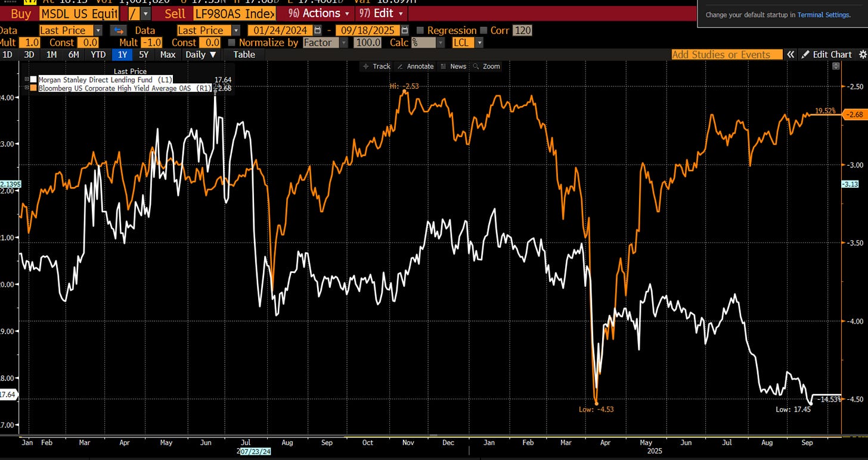
Task: Select the 1M range tab
Action: [x=51, y=54]
